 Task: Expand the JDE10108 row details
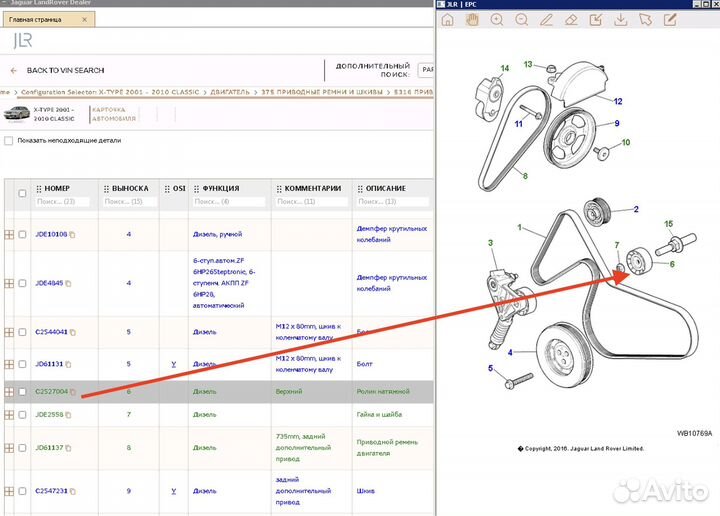coord(9,235)
